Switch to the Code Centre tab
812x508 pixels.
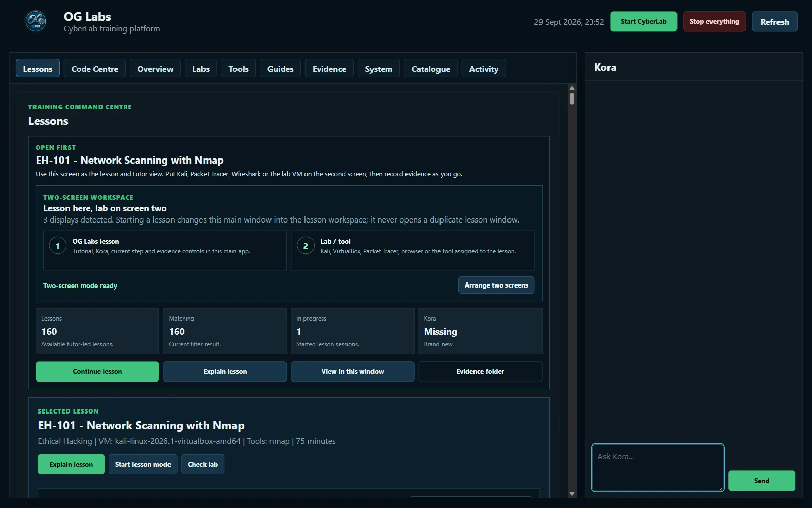(x=95, y=69)
